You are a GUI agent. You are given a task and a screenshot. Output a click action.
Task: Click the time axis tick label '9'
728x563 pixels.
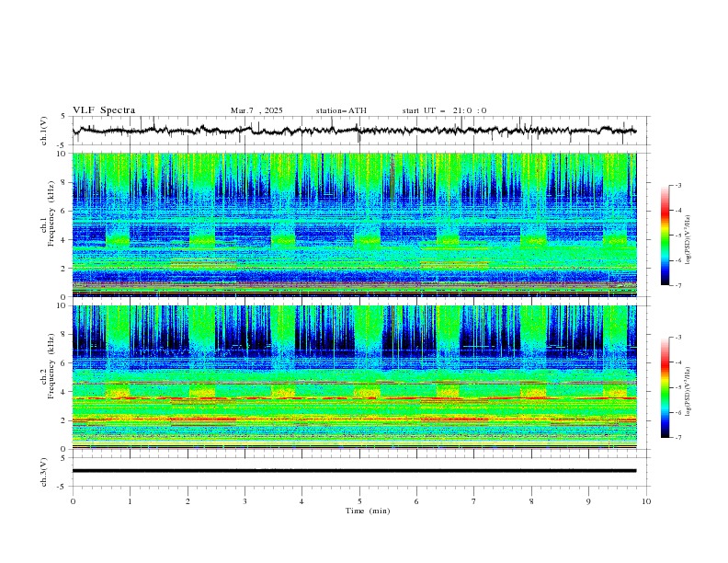(588, 501)
